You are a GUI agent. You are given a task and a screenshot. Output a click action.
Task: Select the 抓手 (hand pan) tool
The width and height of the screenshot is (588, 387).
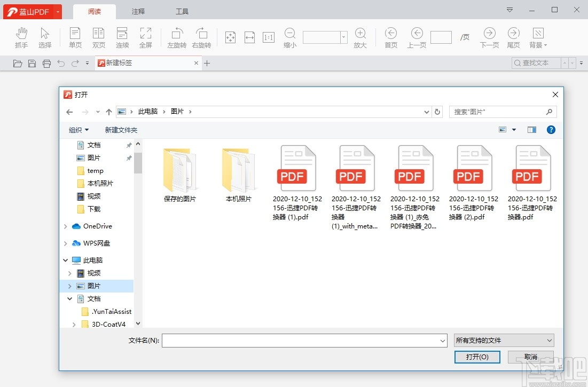click(x=21, y=37)
